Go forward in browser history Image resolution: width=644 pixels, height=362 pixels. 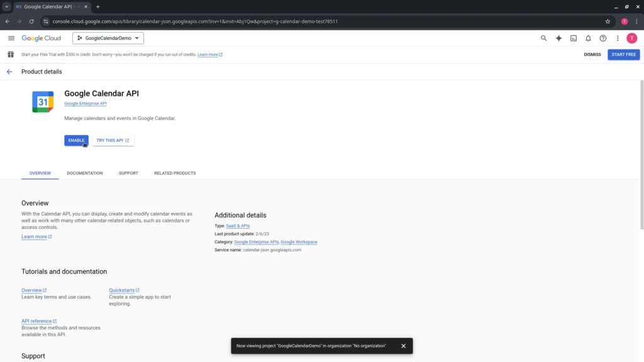[x=19, y=21]
